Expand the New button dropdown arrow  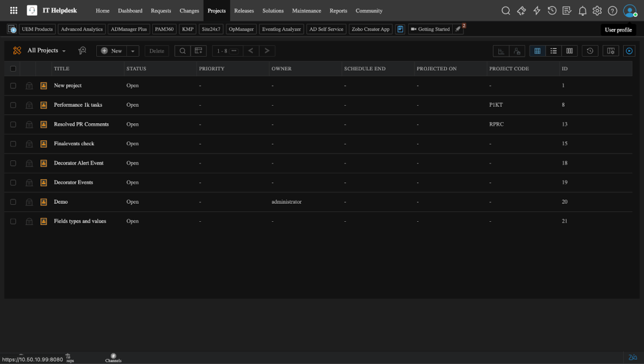(x=132, y=51)
